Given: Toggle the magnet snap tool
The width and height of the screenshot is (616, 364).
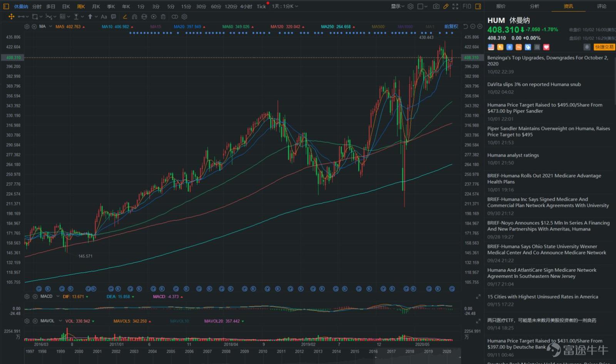Looking at the screenshot, I should pyautogui.click(x=134, y=17).
